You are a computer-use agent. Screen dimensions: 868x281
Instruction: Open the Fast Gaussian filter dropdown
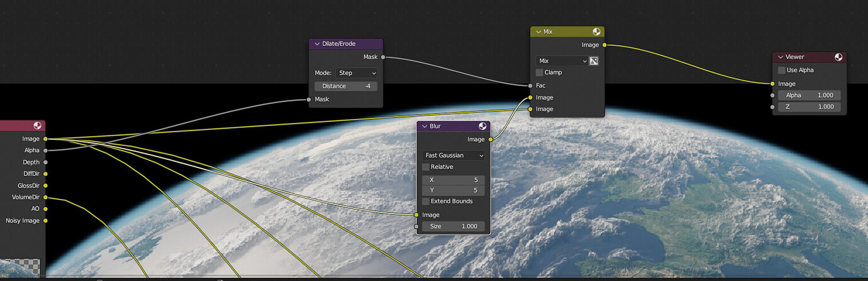click(x=453, y=155)
